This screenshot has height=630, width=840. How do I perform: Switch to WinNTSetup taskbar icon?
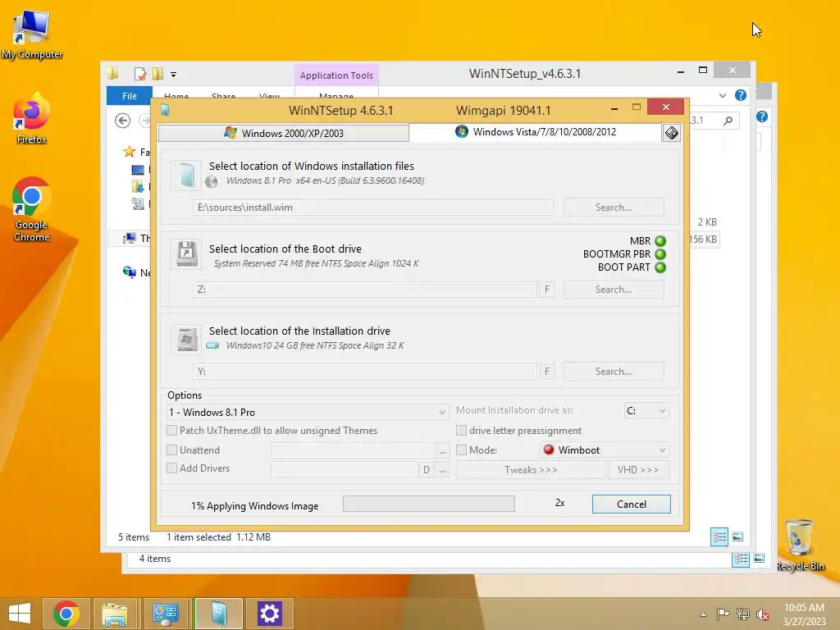(x=218, y=614)
